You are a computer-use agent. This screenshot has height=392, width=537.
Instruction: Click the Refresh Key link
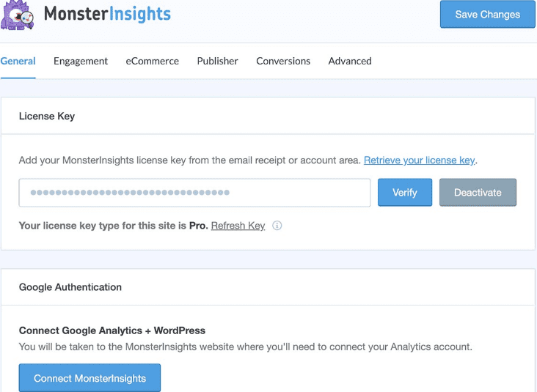[x=238, y=226]
